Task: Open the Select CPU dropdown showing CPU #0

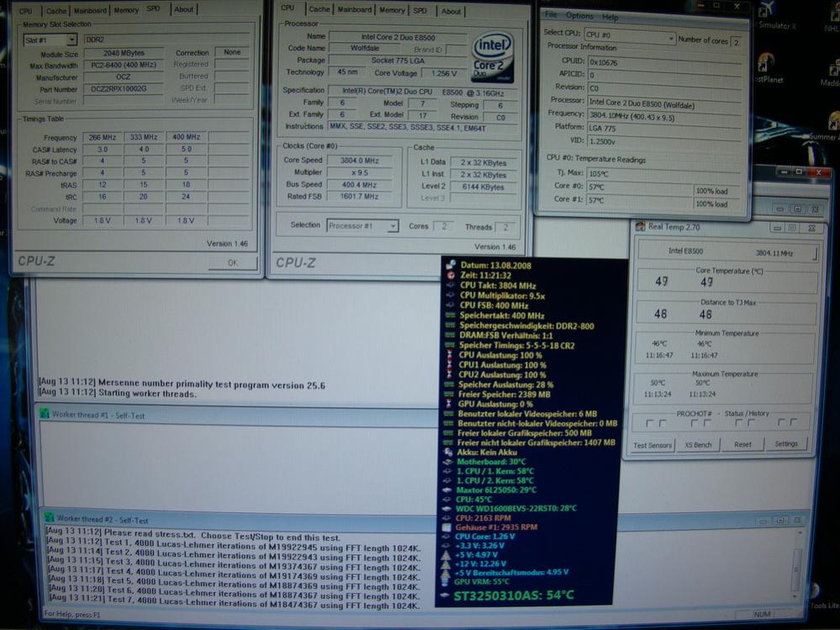Action: [630, 35]
